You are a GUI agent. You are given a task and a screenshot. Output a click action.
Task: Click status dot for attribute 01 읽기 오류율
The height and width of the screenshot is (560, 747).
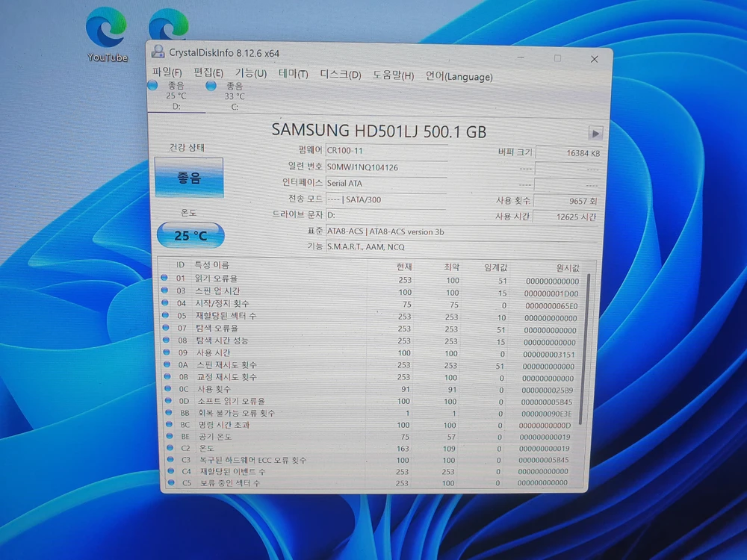[x=164, y=278]
